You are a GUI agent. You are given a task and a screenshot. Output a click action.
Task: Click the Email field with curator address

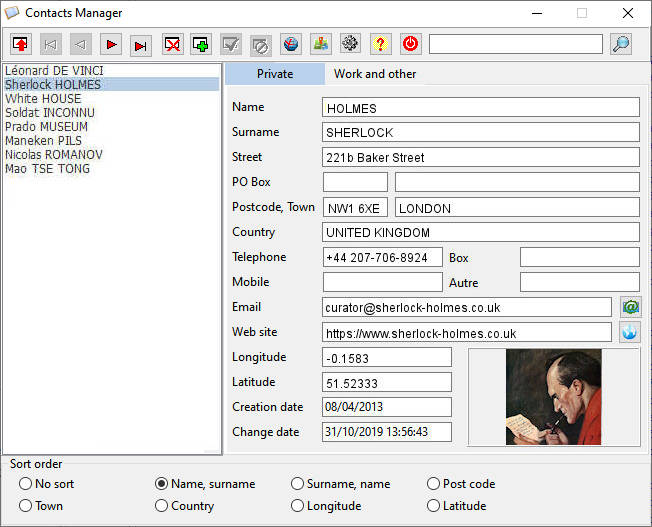[x=467, y=307]
